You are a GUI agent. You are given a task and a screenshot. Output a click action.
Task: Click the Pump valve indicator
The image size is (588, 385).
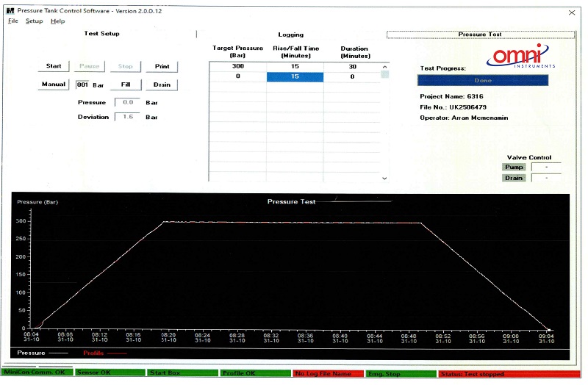[514, 167]
